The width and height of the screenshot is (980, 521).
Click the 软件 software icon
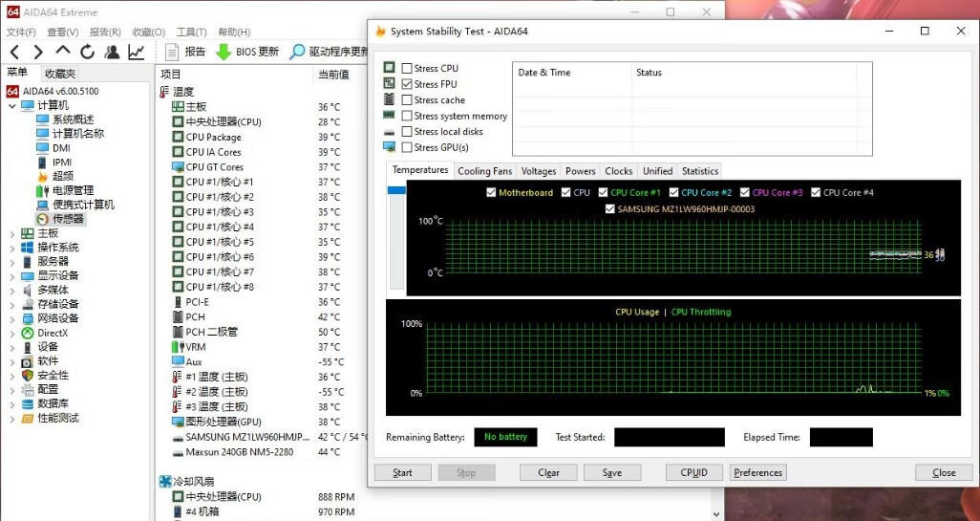(x=27, y=361)
